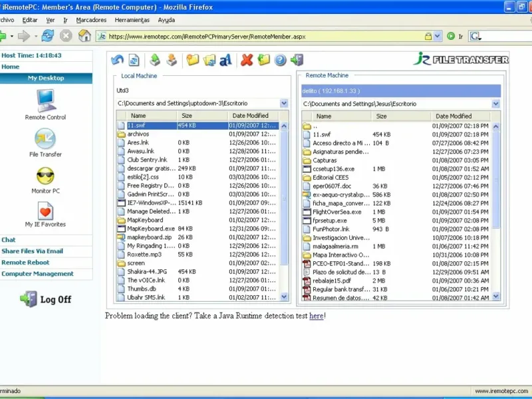Click the remote file list scroll-up arrow
Screen dimensions: 532x399
click(495, 126)
